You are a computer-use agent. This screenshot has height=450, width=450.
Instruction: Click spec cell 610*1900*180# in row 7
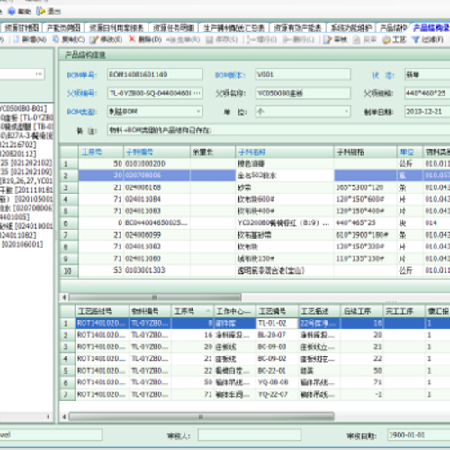(366, 235)
